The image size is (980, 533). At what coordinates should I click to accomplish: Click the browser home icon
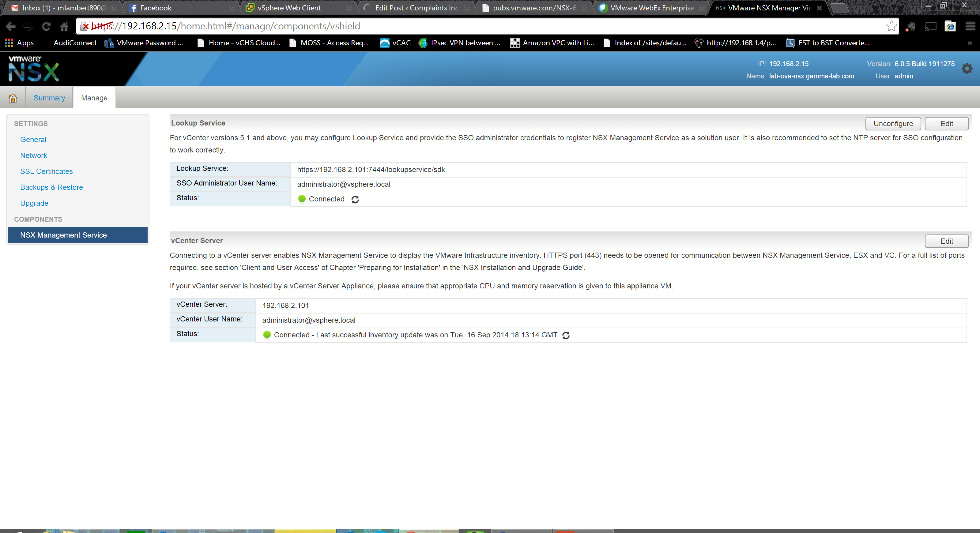64,26
